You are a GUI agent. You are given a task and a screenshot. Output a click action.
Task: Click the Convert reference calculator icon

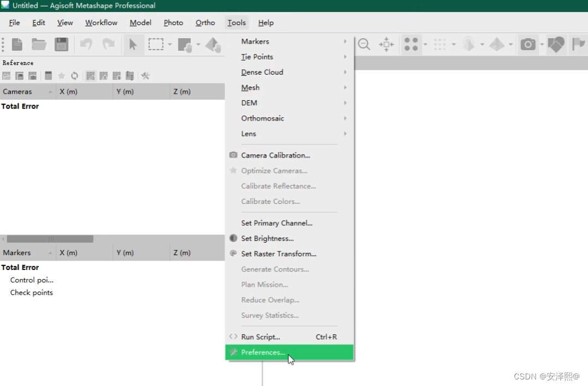click(48, 76)
